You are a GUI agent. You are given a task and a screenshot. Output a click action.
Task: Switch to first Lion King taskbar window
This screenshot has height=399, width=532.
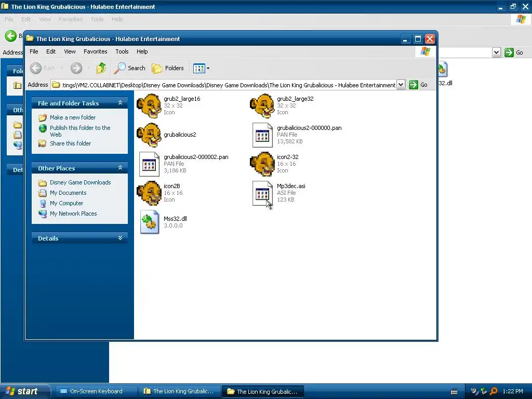point(179,392)
